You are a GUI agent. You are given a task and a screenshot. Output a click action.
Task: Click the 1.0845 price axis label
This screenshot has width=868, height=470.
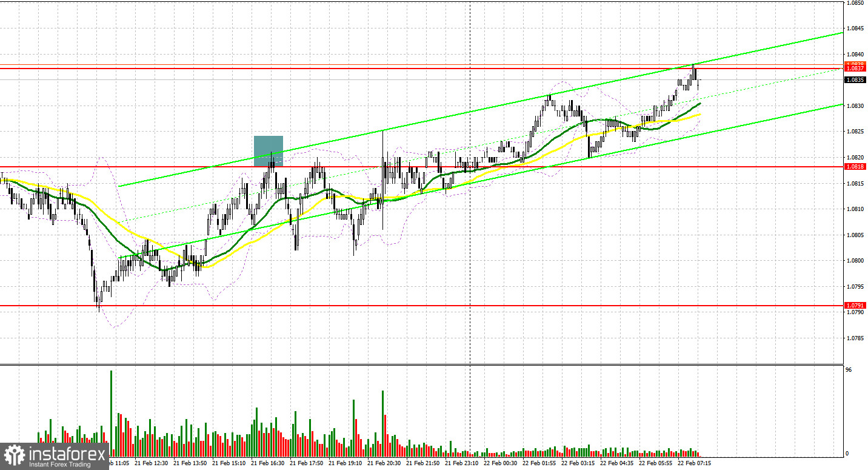point(855,28)
